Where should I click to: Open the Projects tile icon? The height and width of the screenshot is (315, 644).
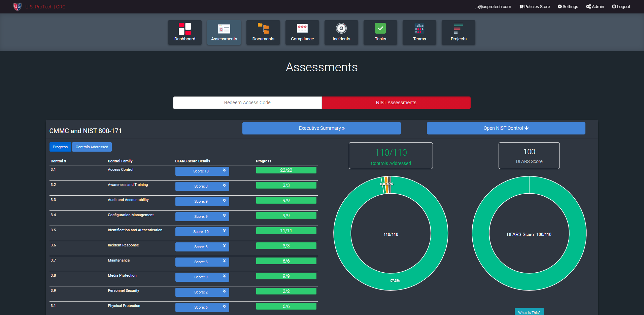point(459,28)
